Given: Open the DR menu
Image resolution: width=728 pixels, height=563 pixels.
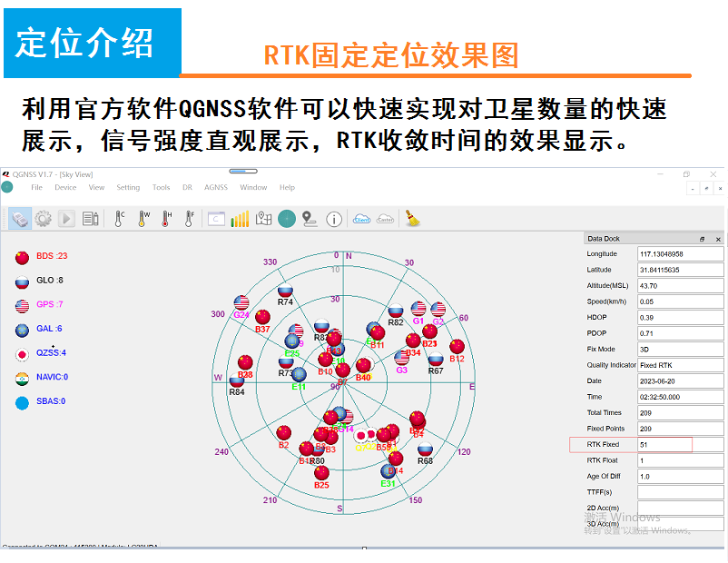Looking at the screenshot, I should click(x=187, y=187).
